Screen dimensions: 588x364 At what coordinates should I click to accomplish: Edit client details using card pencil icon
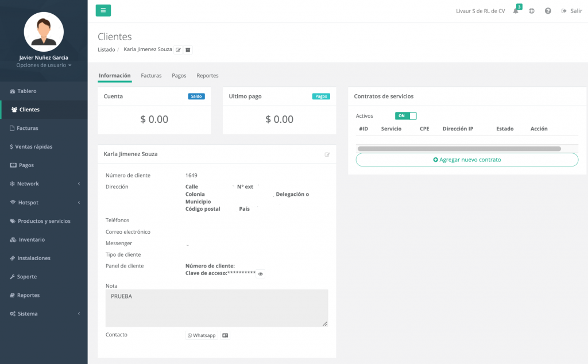[x=327, y=154]
